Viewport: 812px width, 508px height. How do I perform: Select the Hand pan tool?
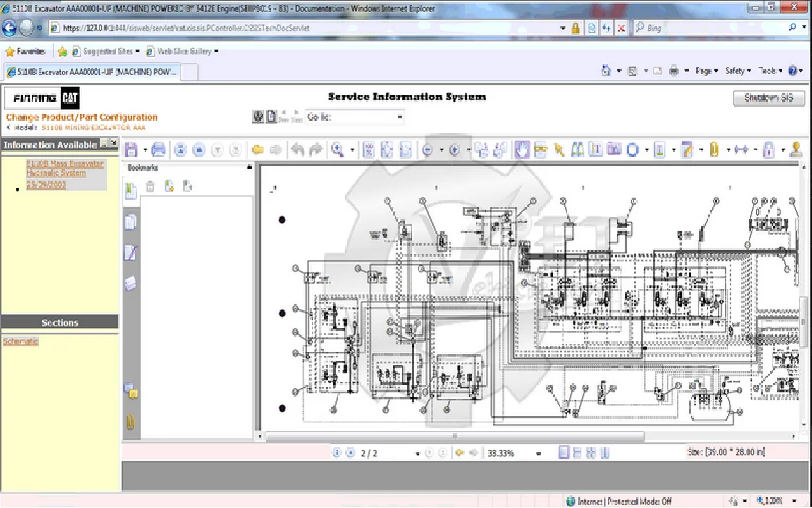pos(522,150)
